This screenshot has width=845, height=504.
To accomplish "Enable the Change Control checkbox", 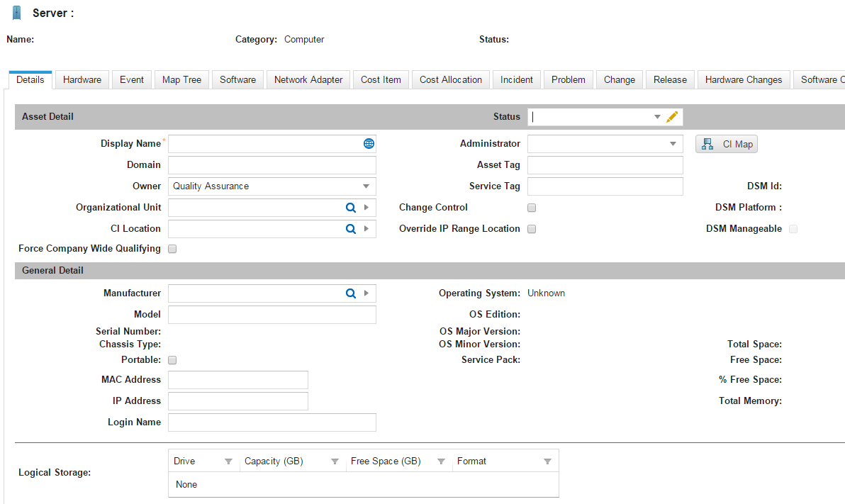I will (531, 208).
